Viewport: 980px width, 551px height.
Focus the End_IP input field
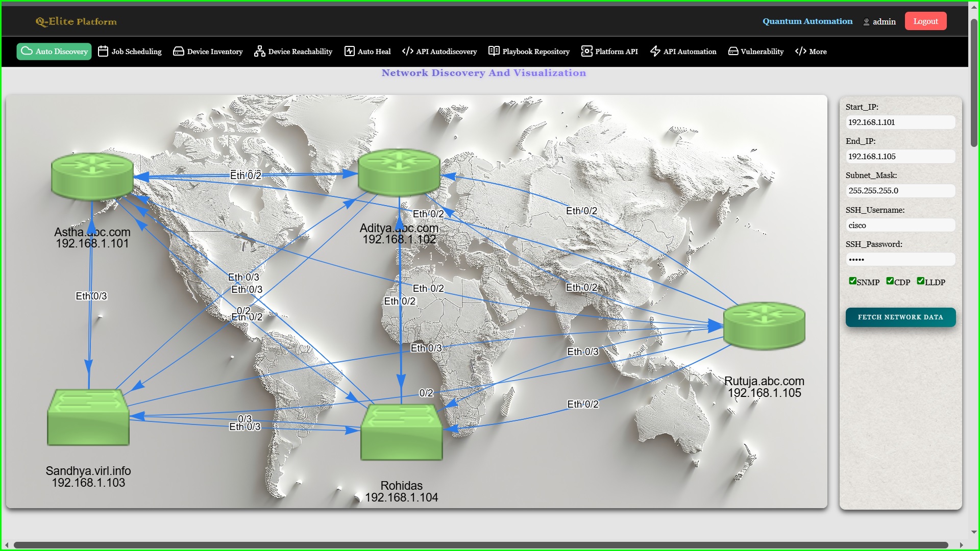(x=900, y=156)
